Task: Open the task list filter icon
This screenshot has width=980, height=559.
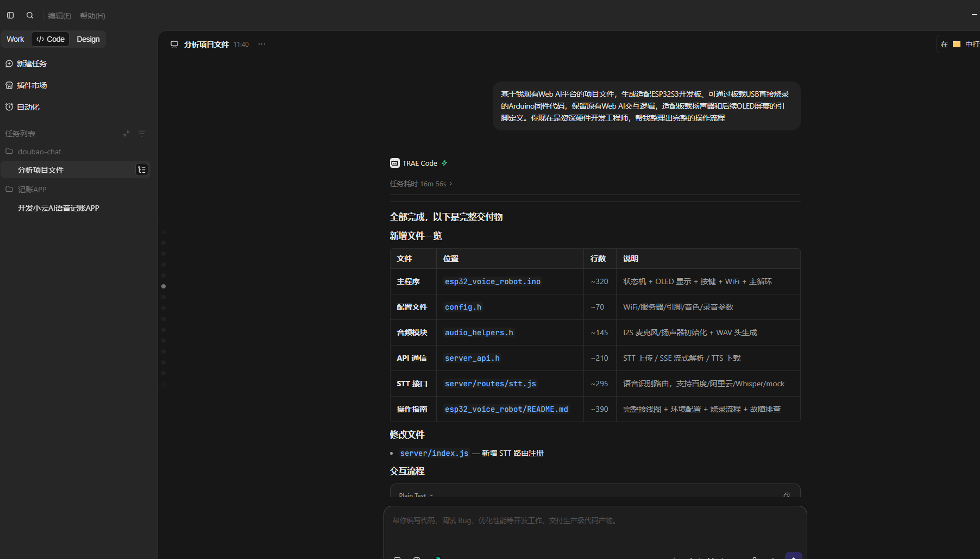Action: coord(142,134)
